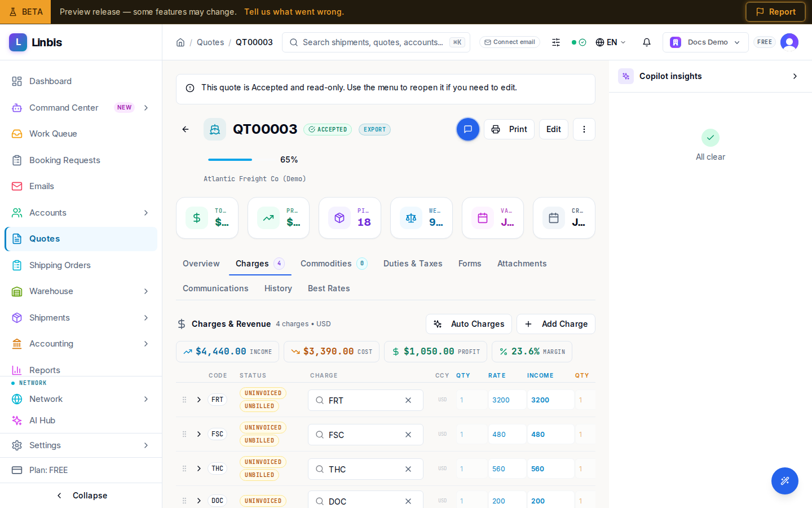Screen dimensions: 812x508
Task: Click Tell us what went wrong link
Action: click(294, 12)
